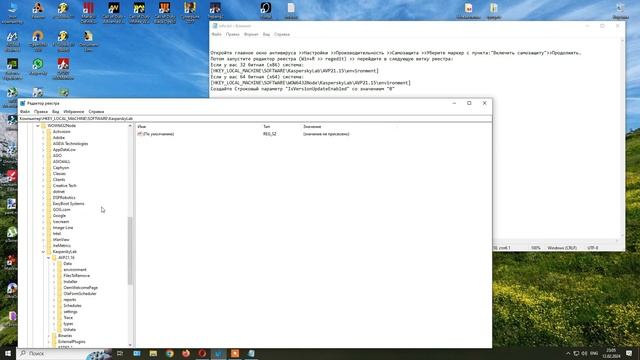Image resolution: width=640 pixels, height=360 pixels.
Task: Select the Installer key
Action: click(x=70, y=282)
